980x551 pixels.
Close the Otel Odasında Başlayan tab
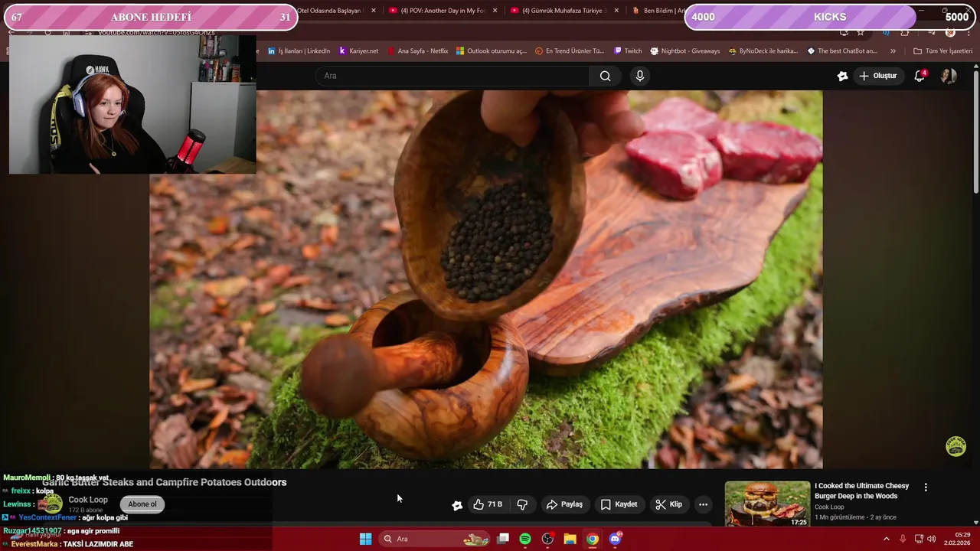(x=374, y=11)
